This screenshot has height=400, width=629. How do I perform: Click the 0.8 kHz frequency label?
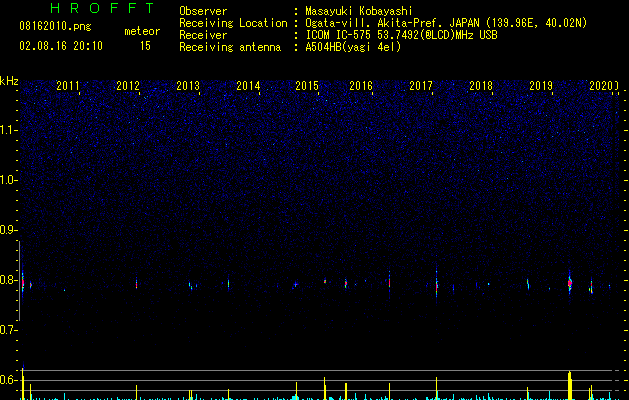[x=8, y=280]
